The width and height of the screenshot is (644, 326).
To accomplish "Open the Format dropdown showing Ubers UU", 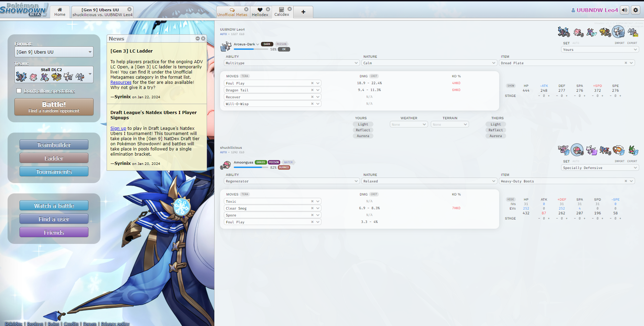I will point(54,52).
